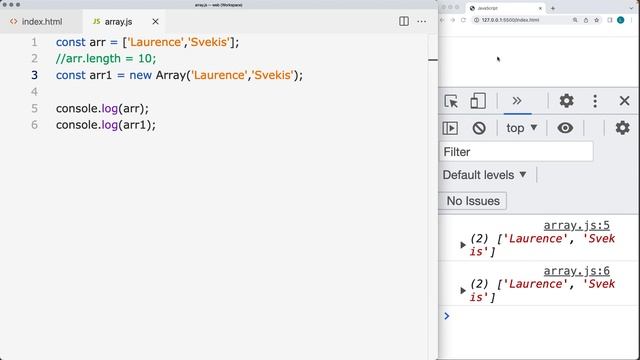
Task: Show more DevTools tabs chevron
Action: click(517, 101)
